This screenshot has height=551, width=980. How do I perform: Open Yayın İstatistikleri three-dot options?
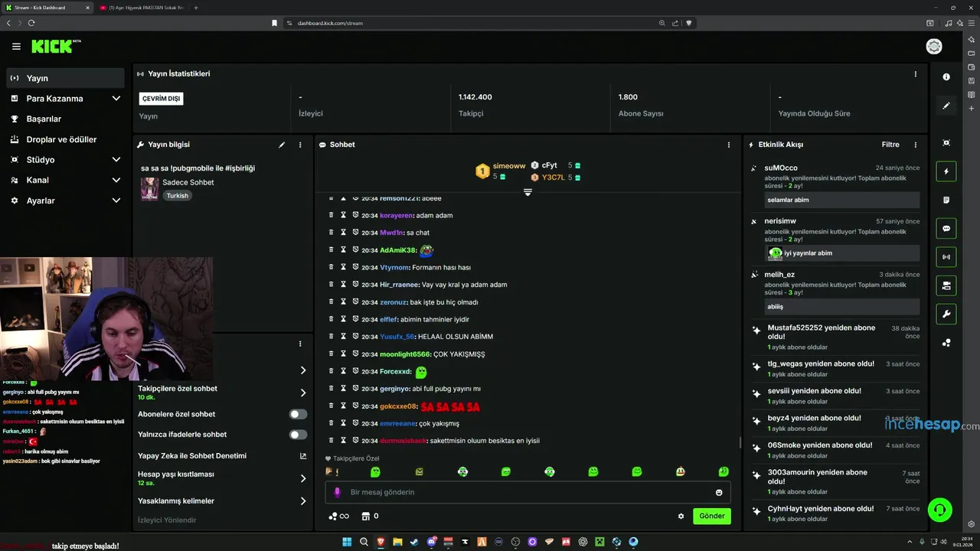coord(915,74)
